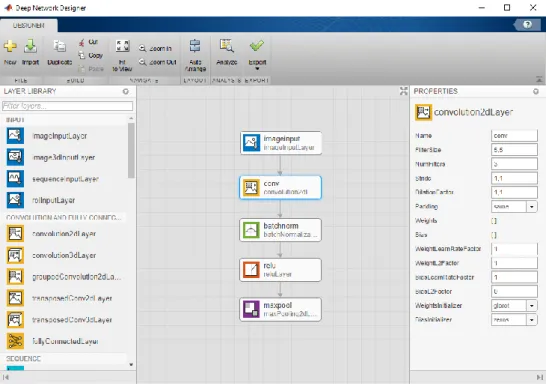Viewport: 546px width, 386px height.
Task: Zoom In on the canvas
Action: pyautogui.click(x=155, y=48)
